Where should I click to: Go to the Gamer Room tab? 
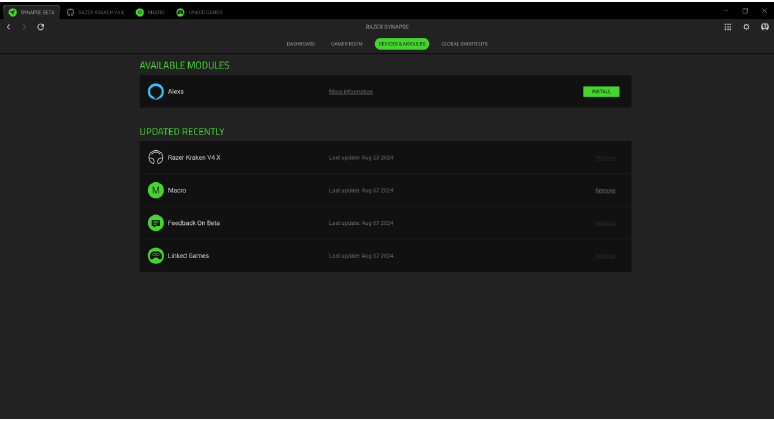pyautogui.click(x=347, y=44)
